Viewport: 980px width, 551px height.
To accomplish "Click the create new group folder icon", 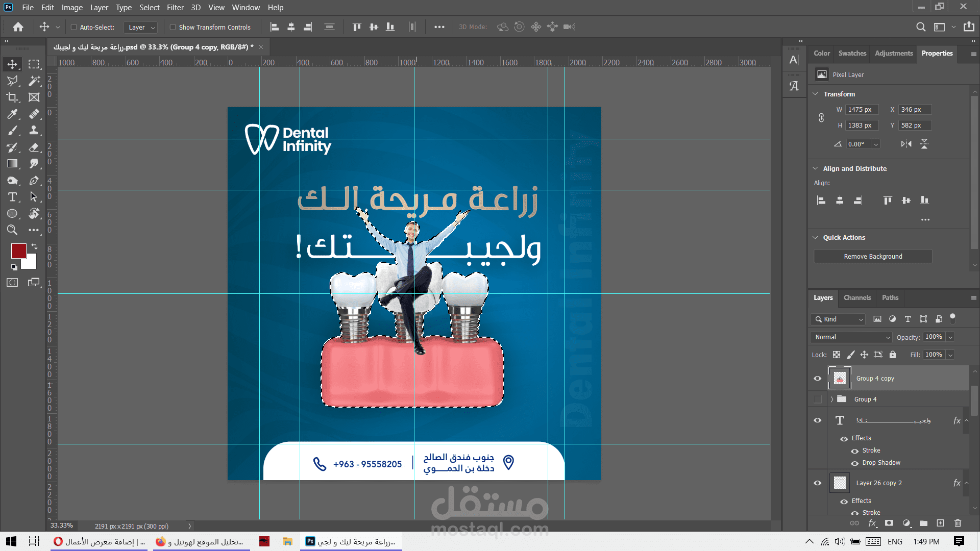I will tap(923, 523).
